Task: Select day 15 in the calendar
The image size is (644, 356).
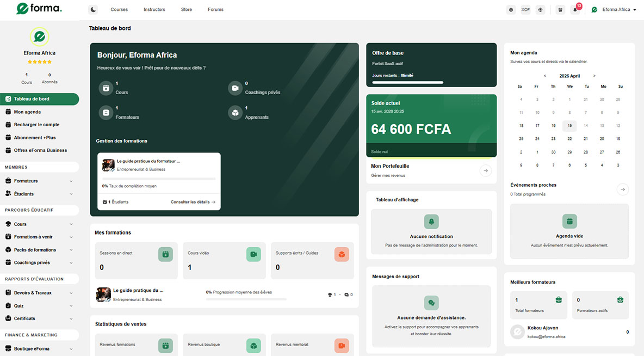Action: coord(569,126)
